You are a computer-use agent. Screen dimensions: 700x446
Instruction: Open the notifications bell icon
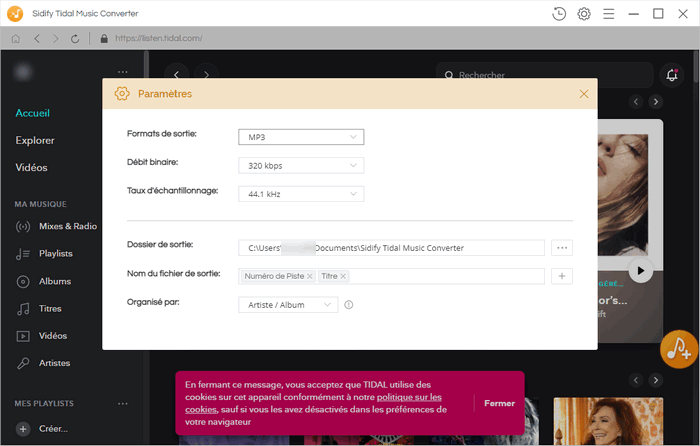[x=671, y=75]
